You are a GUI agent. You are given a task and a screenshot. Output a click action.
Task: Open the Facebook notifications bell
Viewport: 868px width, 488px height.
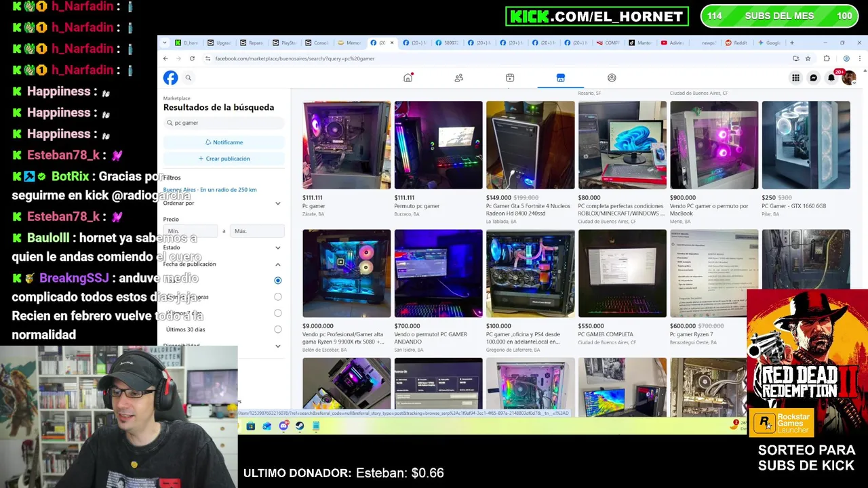click(831, 78)
